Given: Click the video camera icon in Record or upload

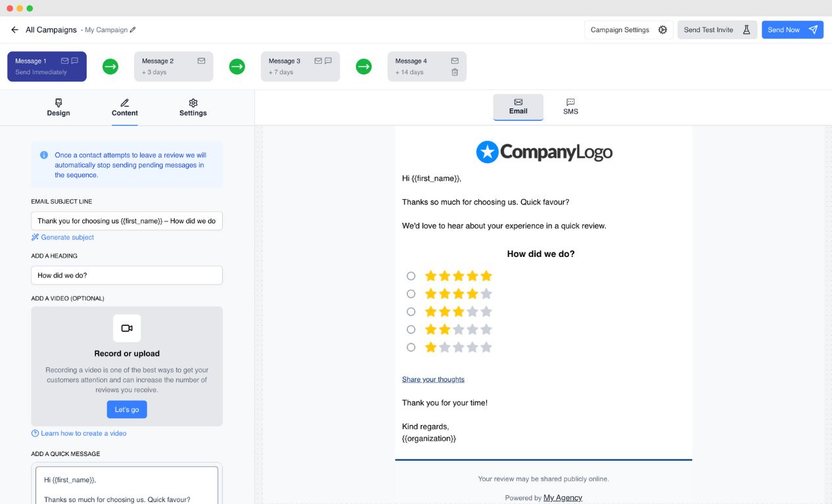Looking at the screenshot, I should (x=126, y=328).
